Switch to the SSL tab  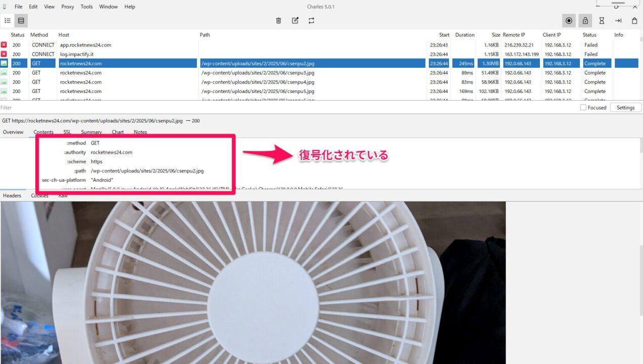click(67, 132)
